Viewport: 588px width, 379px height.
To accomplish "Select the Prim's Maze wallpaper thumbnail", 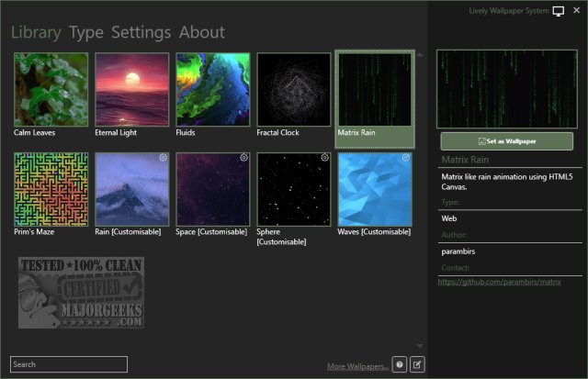I will point(51,189).
